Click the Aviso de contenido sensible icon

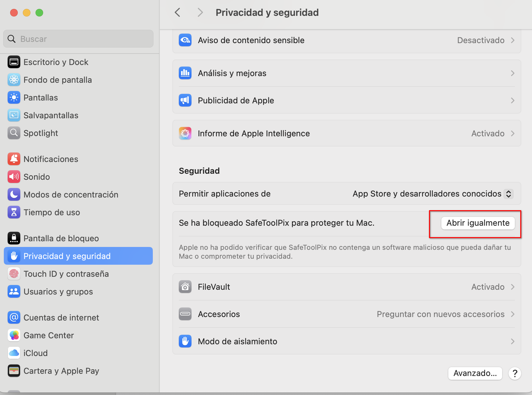(x=185, y=40)
